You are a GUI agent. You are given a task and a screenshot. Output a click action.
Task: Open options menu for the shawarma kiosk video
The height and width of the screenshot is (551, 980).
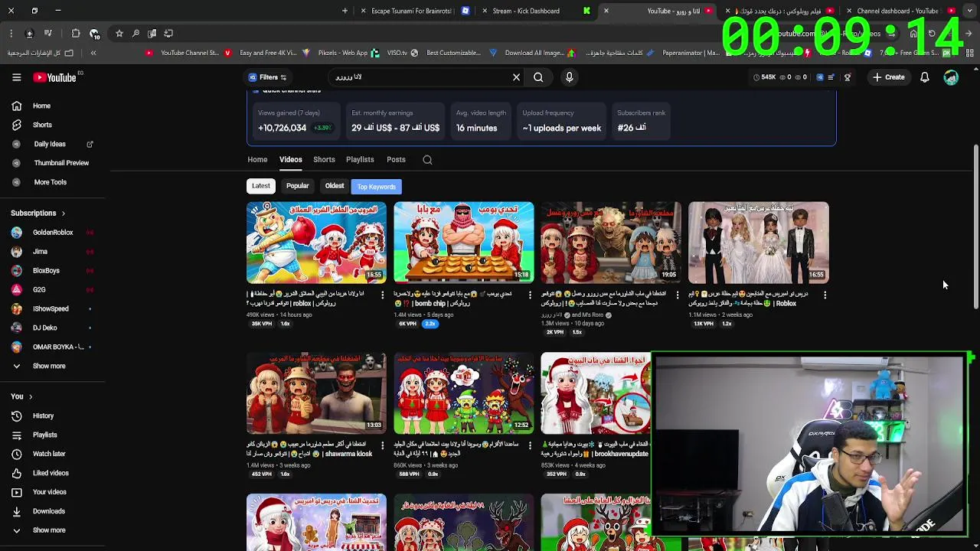(x=383, y=445)
